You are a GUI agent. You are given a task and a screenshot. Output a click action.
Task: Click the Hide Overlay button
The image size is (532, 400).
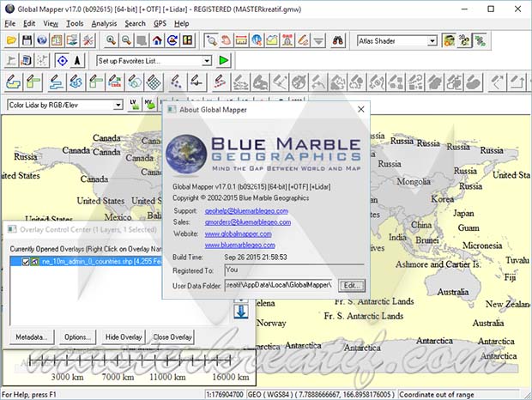pyautogui.click(x=124, y=336)
